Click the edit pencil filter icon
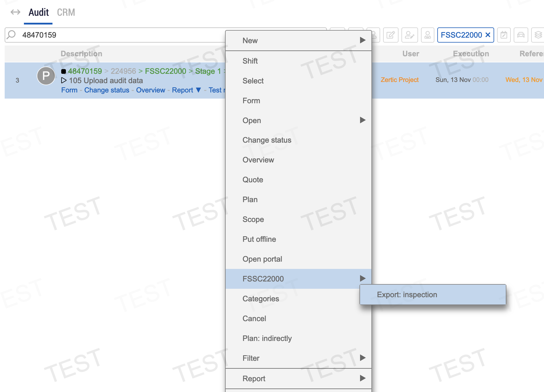This screenshot has height=392, width=544. [x=390, y=35]
